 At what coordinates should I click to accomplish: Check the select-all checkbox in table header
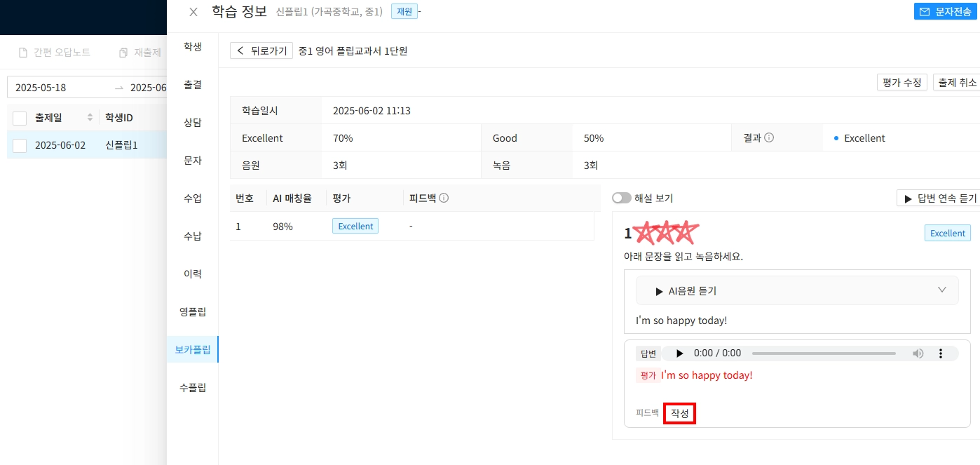[x=20, y=118]
